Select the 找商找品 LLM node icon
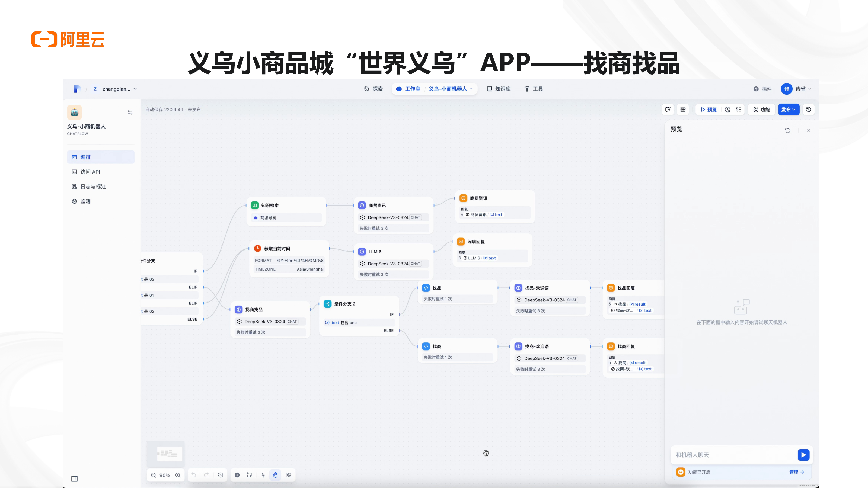The image size is (868, 488). 239,310
